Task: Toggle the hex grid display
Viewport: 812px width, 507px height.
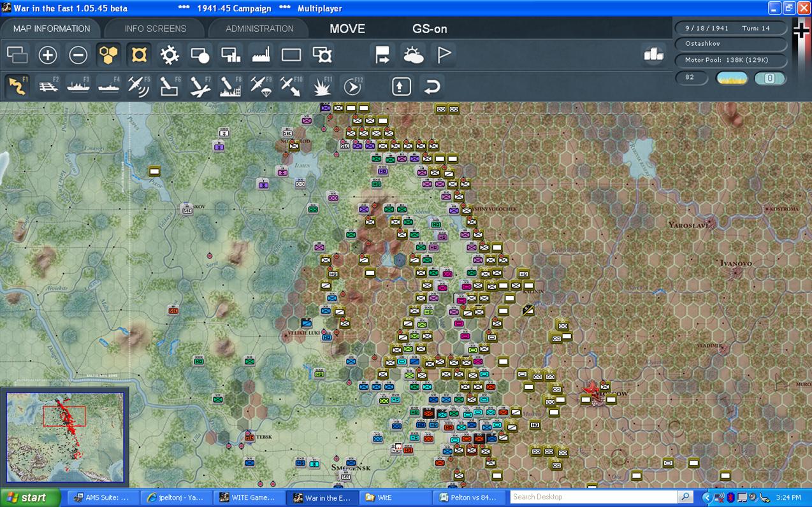Action: (x=108, y=55)
